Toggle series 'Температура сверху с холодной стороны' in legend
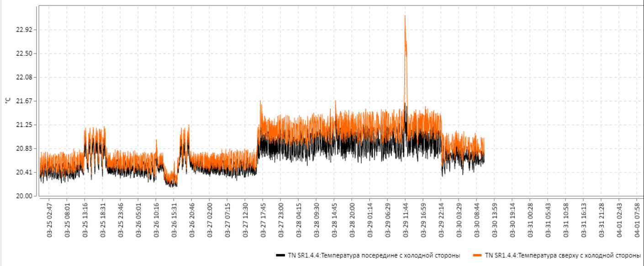 pos(564,255)
